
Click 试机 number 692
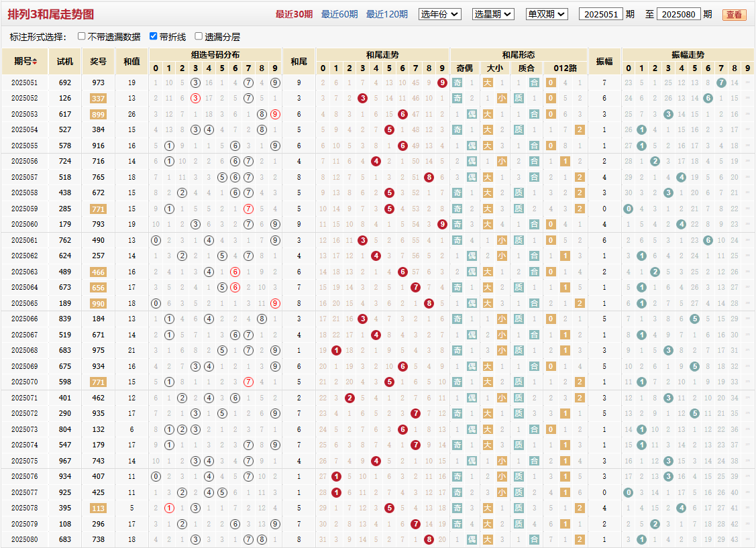(x=65, y=83)
